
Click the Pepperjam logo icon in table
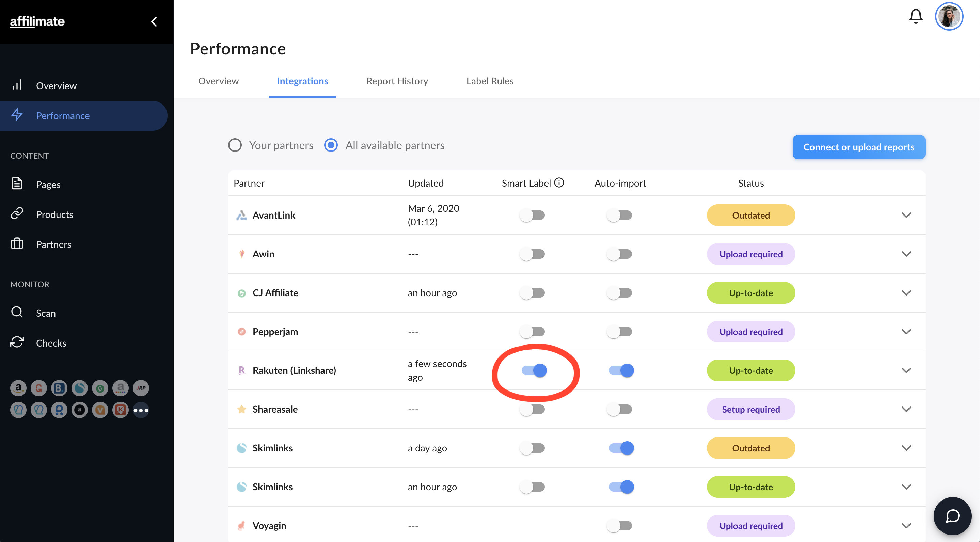[241, 332]
